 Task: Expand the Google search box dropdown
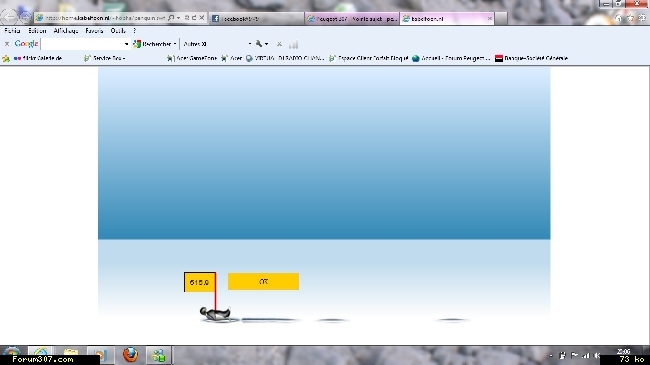tap(126, 44)
